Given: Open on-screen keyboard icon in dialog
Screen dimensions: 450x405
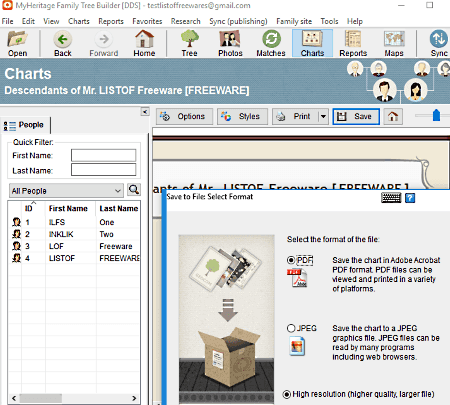Looking at the screenshot, I should (x=391, y=198).
